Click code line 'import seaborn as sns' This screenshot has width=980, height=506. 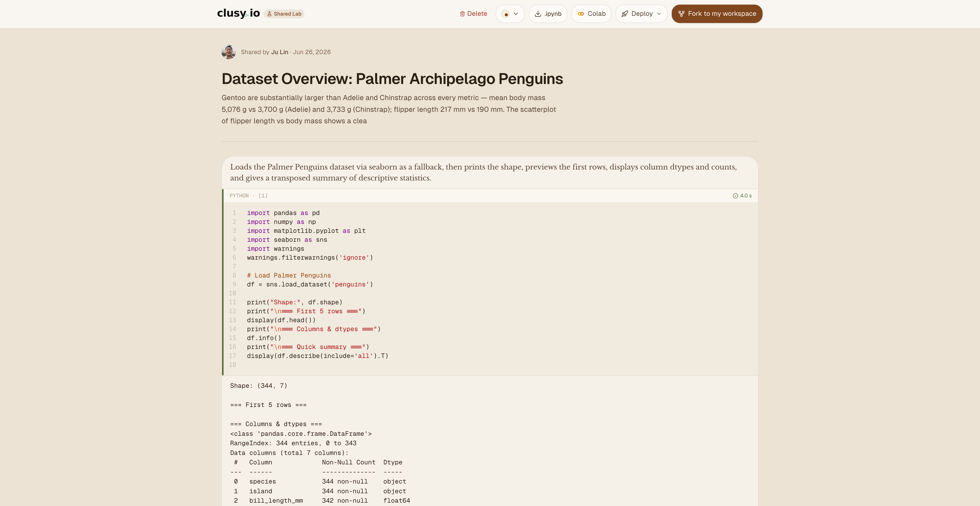pyautogui.click(x=287, y=240)
